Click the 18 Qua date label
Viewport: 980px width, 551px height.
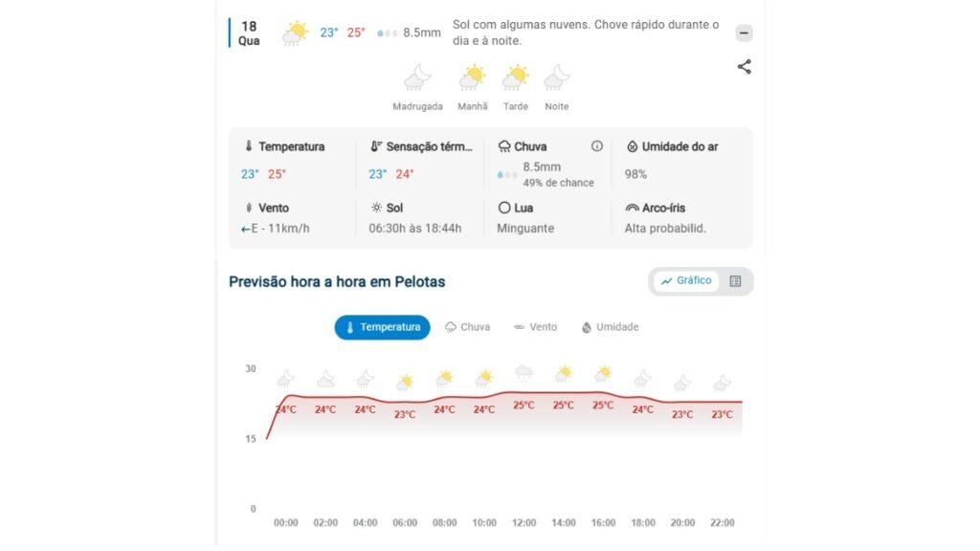[x=249, y=33]
